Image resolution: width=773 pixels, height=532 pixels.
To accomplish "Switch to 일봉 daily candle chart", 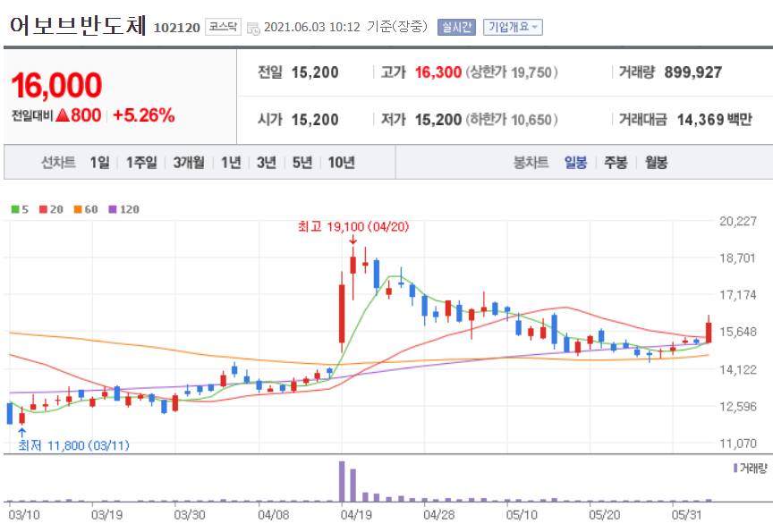I will (x=575, y=162).
